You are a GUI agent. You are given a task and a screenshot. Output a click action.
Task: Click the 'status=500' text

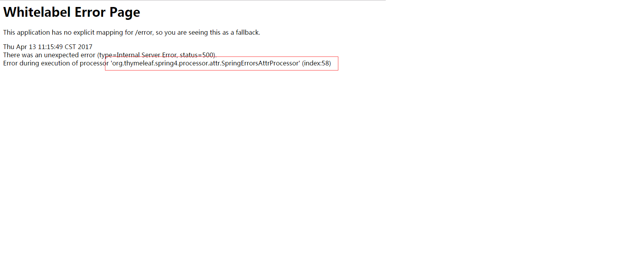196,55
